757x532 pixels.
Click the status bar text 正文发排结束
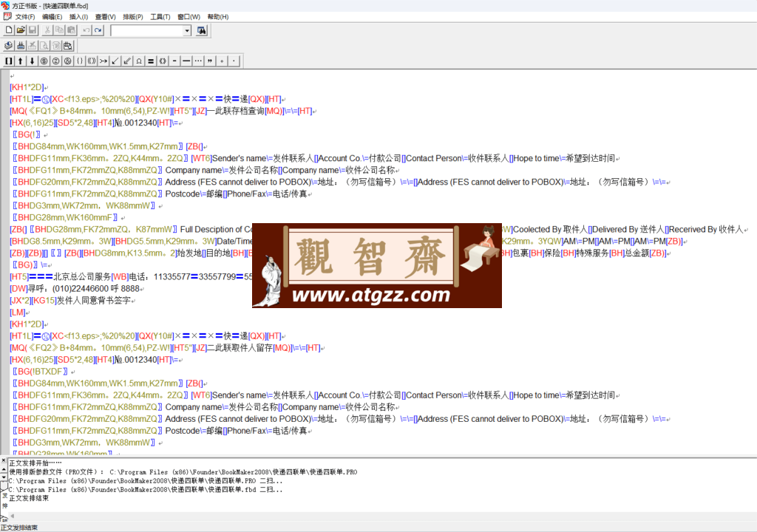click(x=19, y=528)
